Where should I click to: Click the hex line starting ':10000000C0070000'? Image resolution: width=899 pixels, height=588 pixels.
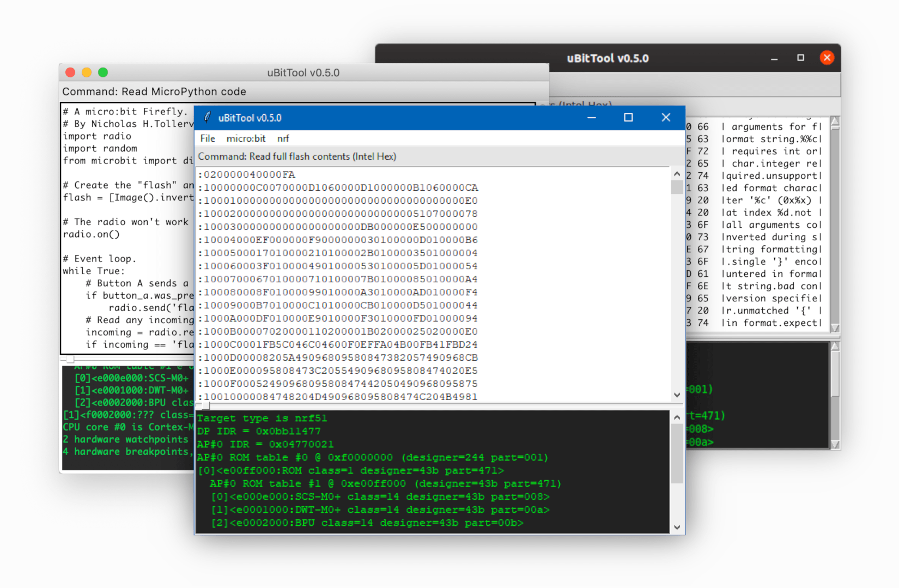(x=338, y=187)
